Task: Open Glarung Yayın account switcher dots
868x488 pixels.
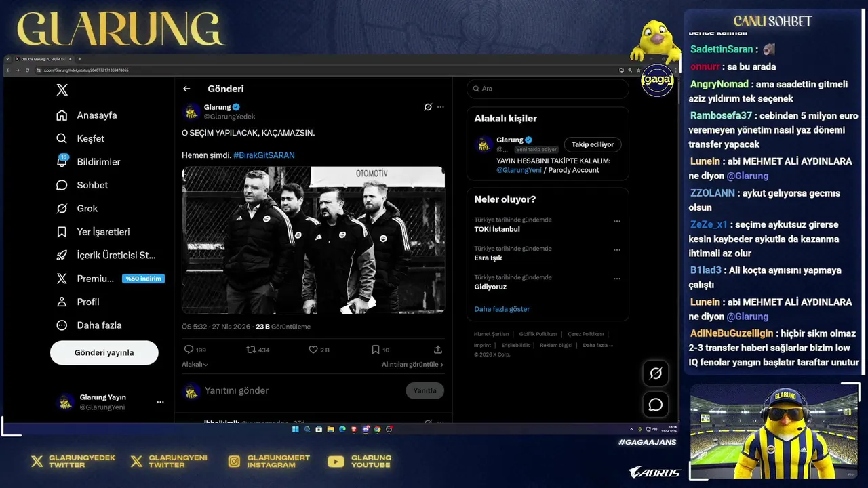Action: coord(160,402)
